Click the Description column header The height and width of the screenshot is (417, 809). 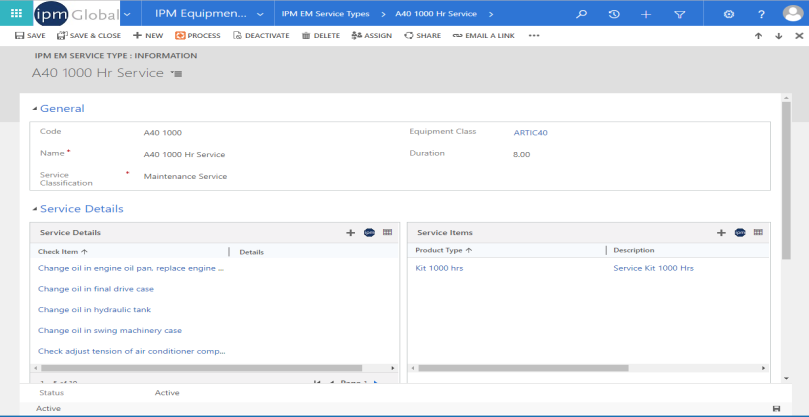tap(634, 250)
